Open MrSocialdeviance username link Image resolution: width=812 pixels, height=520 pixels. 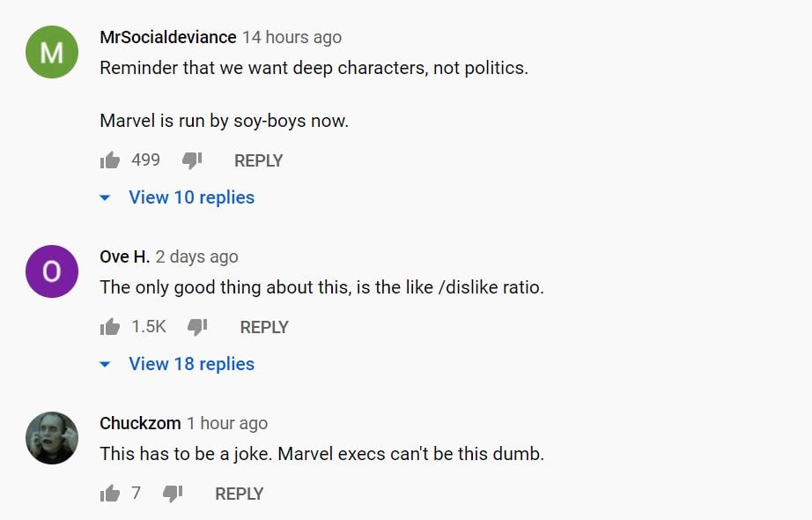pos(168,37)
